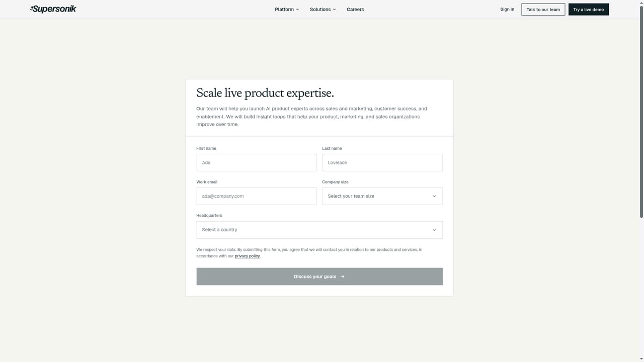
Task: Click into the Work email field
Action: pyautogui.click(x=257, y=196)
